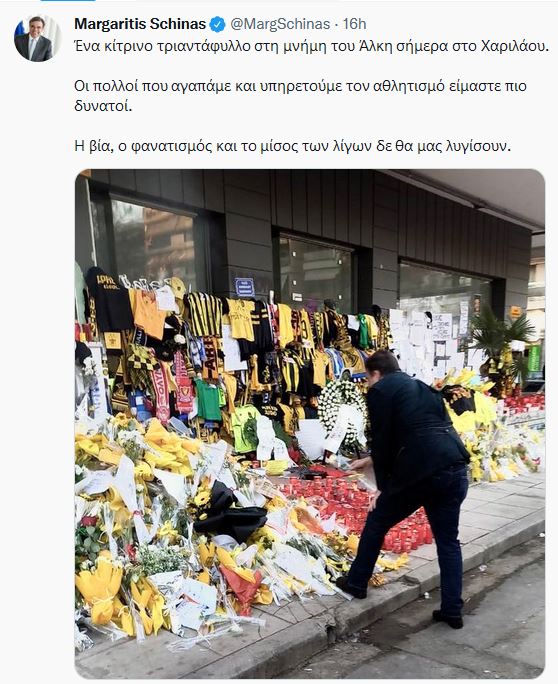Viewport: 558px width, 684px height.
Task: Click the blue verified badge icon
Action: pyautogui.click(x=218, y=24)
